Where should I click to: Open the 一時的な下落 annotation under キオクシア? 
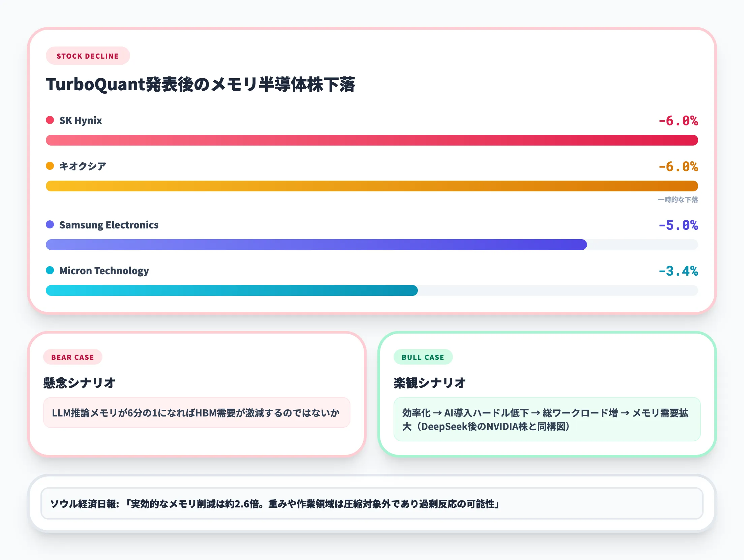(678, 200)
